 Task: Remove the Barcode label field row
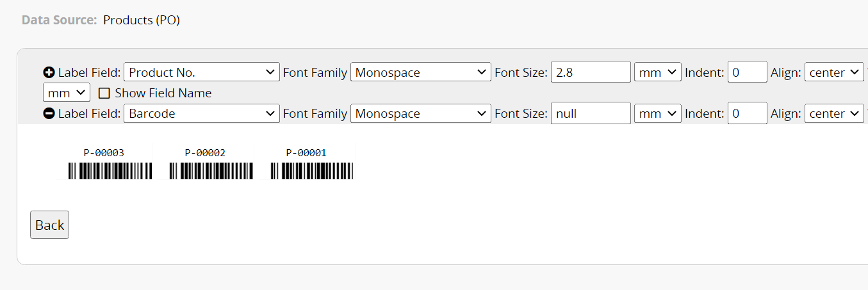point(49,113)
